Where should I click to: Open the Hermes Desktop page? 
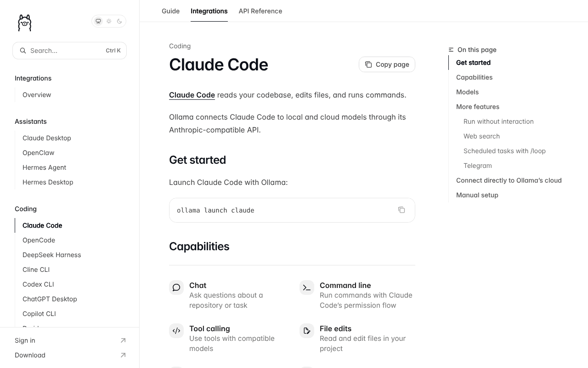pyautogui.click(x=48, y=182)
